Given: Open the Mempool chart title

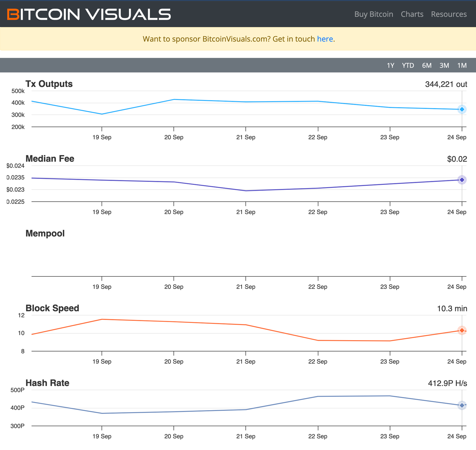Looking at the screenshot, I should (x=45, y=233).
